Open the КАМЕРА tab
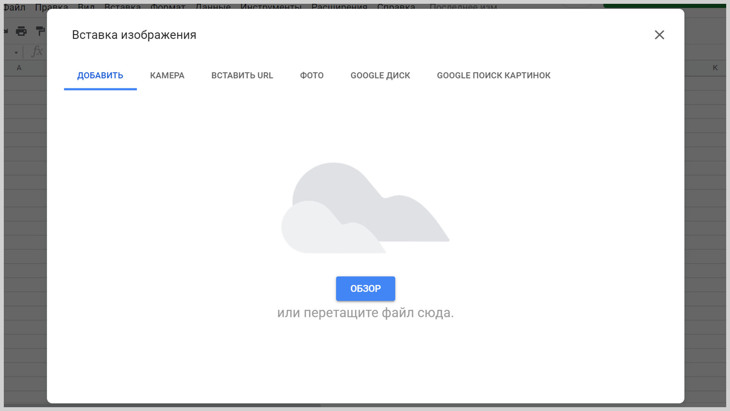 point(167,76)
